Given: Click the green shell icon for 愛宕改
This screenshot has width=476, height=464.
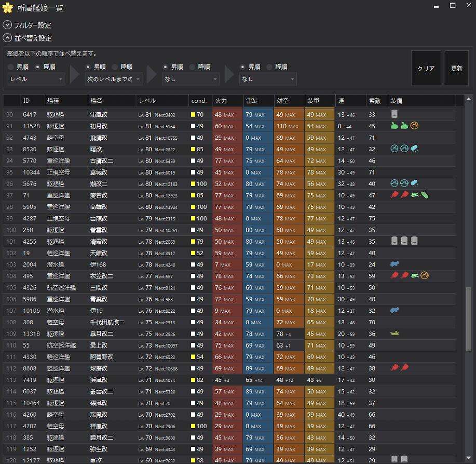Looking at the screenshot, I should (425, 195).
